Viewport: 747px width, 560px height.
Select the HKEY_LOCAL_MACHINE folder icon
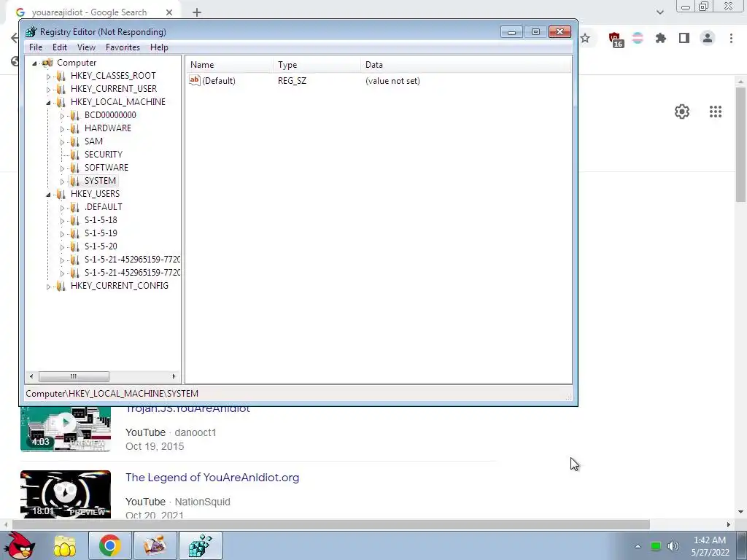[61, 102]
